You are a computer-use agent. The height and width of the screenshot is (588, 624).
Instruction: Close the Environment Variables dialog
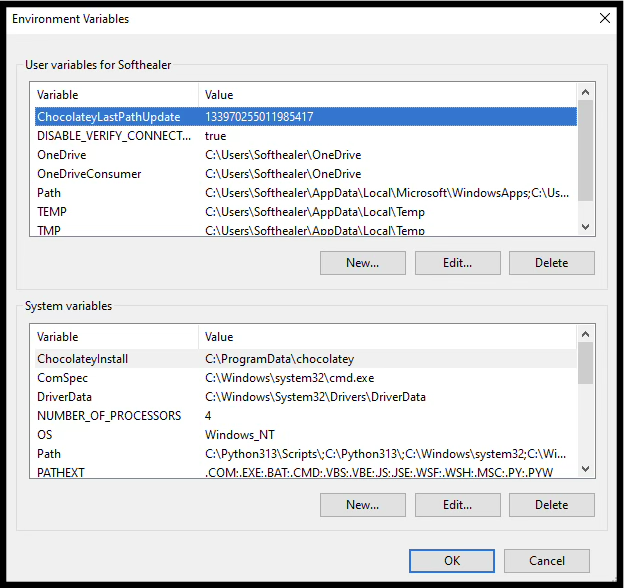[x=604, y=18]
